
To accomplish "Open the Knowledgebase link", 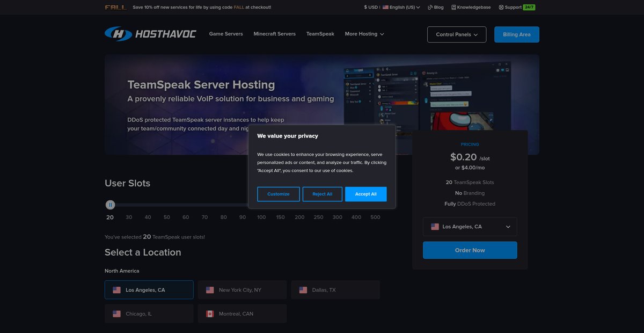I will [472, 8].
